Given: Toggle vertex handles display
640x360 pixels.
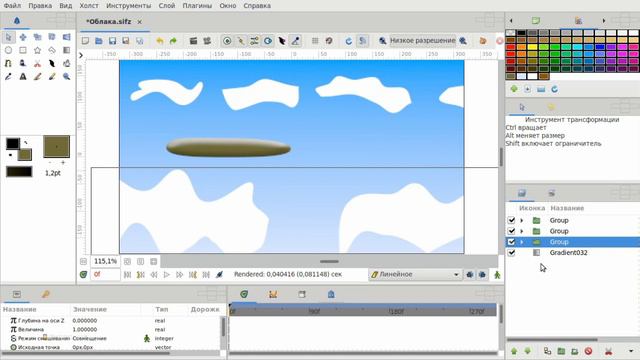Looking at the screenshot, I should (x=241, y=41).
